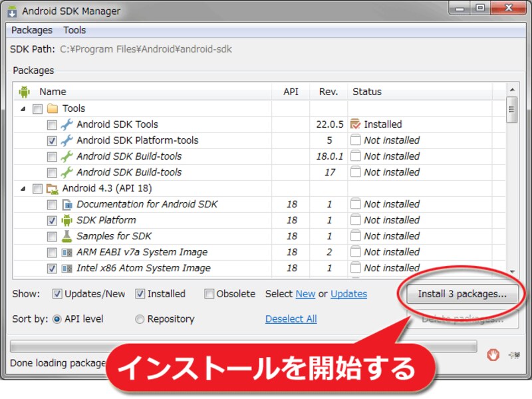Open the Packages menu

tap(31, 30)
